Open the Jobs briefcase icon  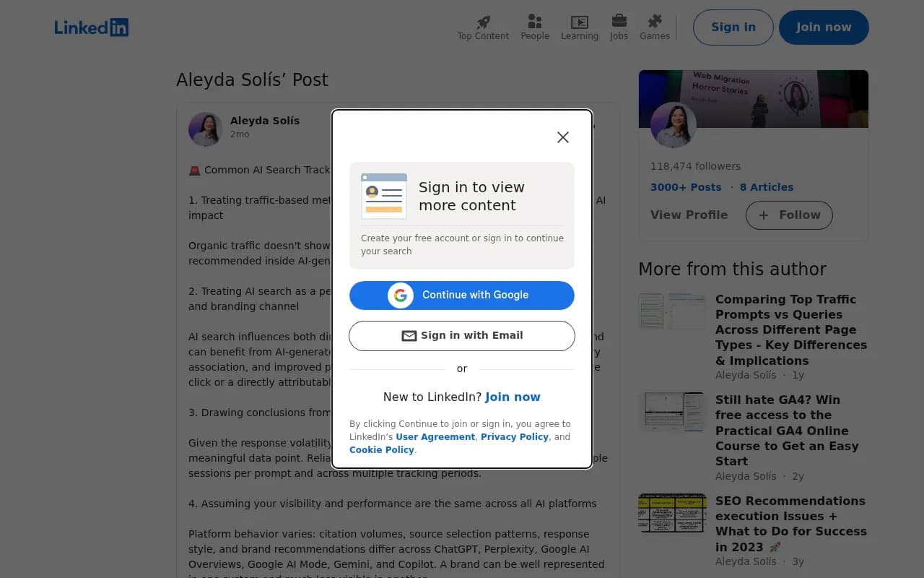[619, 21]
